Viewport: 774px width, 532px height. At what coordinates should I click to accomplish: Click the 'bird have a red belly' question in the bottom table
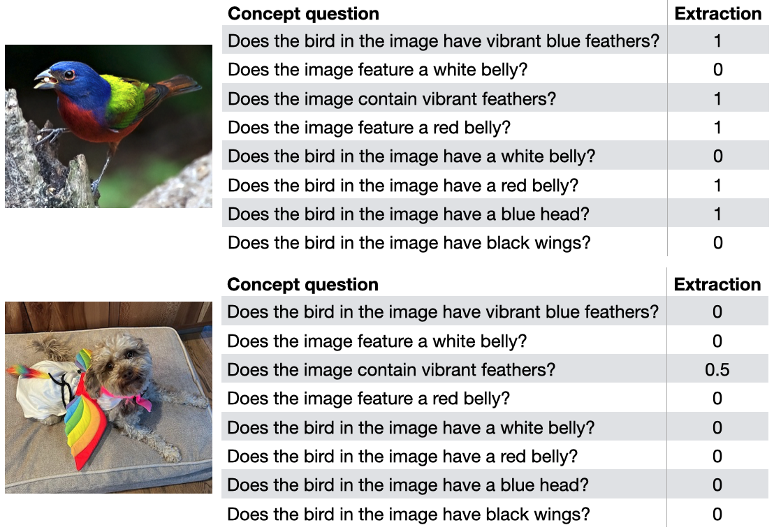(x=402, y=457)
